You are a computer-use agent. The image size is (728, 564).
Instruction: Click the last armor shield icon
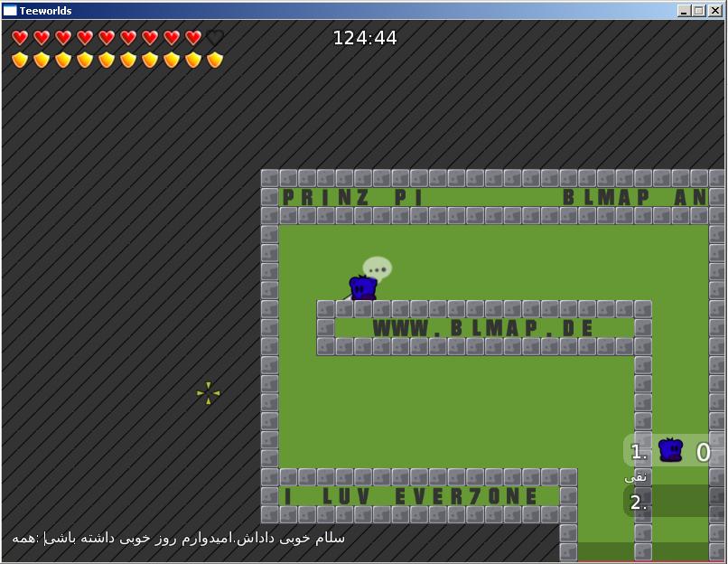[x=214, y=60]
